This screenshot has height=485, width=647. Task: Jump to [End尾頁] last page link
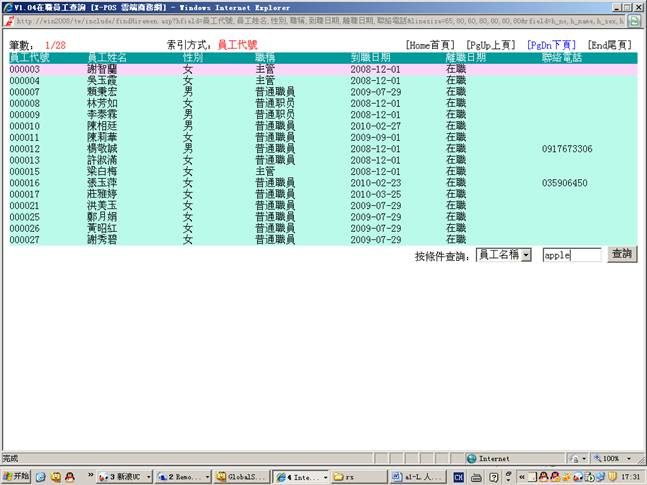point(610,46)
